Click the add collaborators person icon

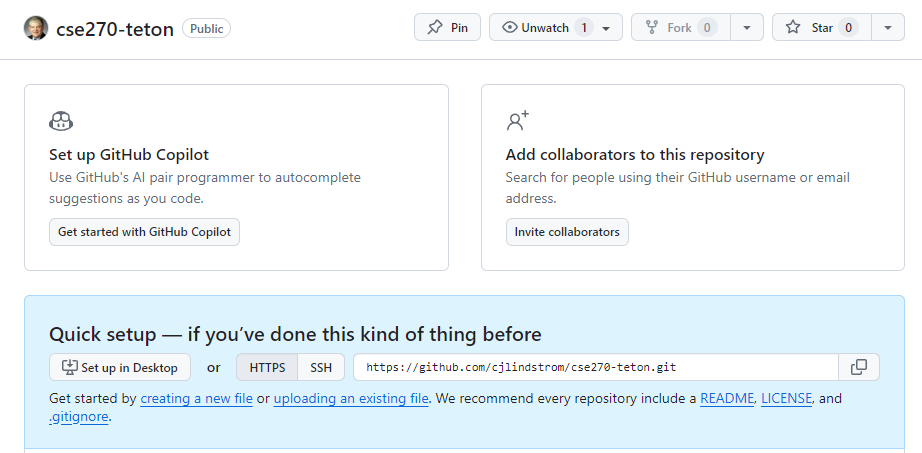tap(517, 122)
